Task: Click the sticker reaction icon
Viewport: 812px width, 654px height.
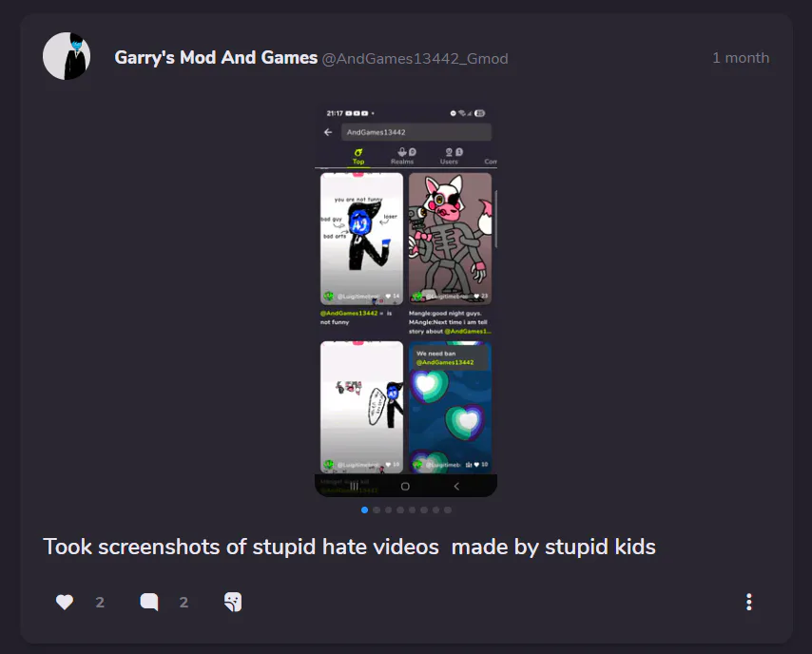Action: 233,602
